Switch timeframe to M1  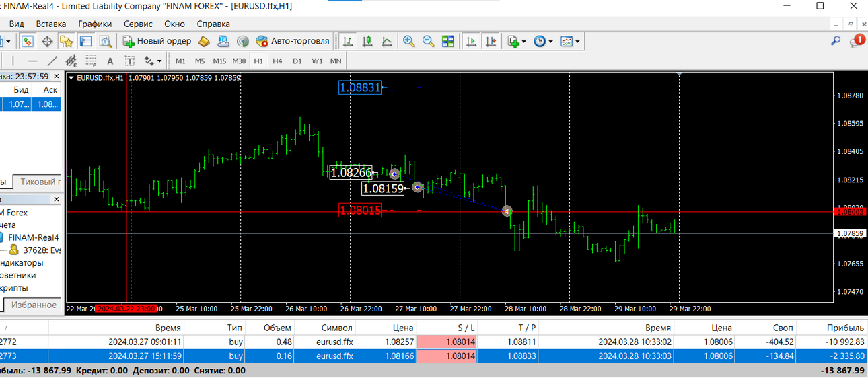pos(180,61)
